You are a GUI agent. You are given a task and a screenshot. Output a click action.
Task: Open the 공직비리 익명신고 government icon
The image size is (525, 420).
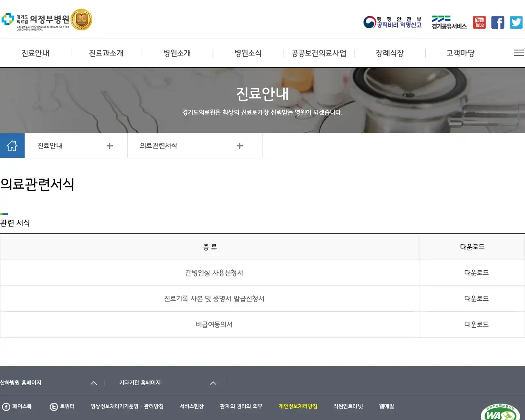[392, 22]
